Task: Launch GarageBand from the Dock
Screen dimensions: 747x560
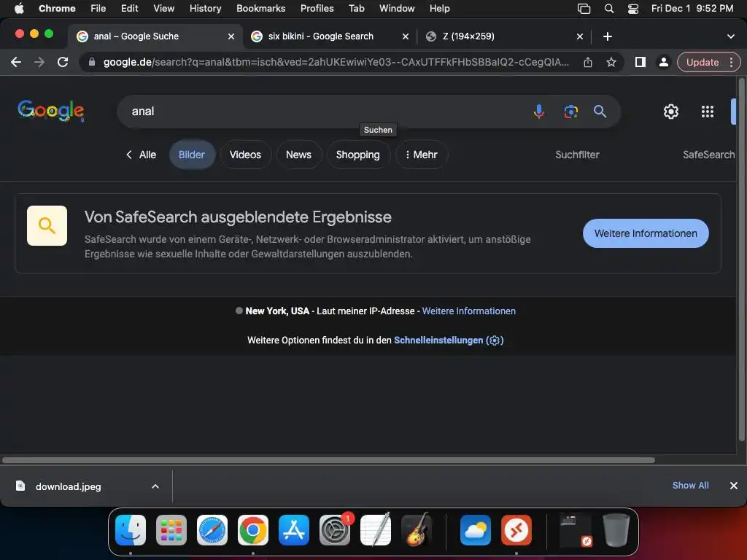Action: pyautogui.click(x=417, y=530)
